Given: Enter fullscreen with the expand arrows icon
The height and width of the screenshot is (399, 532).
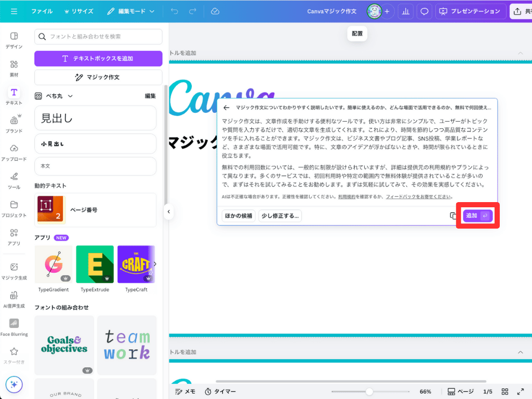Looking at the screenshot, I should (x=521, y=392).
